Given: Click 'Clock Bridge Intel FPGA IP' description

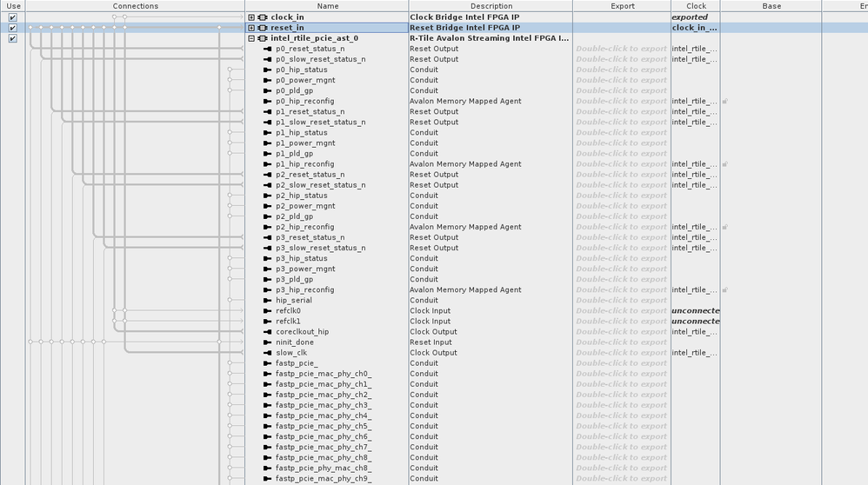Looking at the screenshot, I should tap(464, 17).
